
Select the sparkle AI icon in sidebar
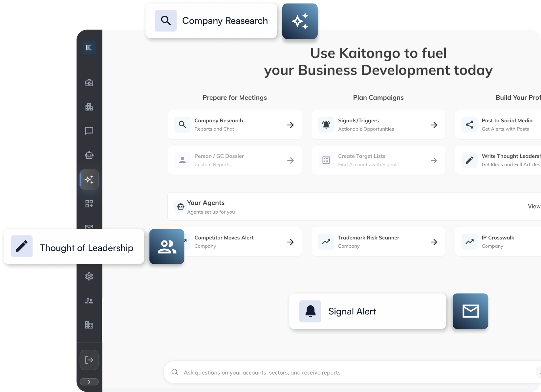[89, 179]
